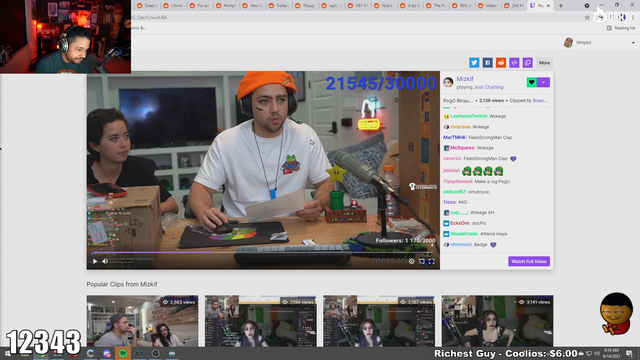Switch to the 'Nick's' browser tab
The height and width of the screenshot is (360, 640).
[x=384, y=6]
